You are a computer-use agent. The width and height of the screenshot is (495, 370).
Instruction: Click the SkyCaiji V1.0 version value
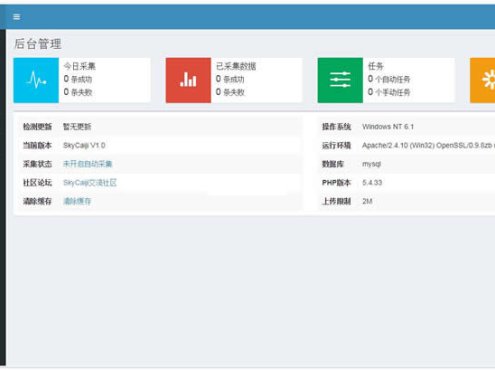click(84, 145)
